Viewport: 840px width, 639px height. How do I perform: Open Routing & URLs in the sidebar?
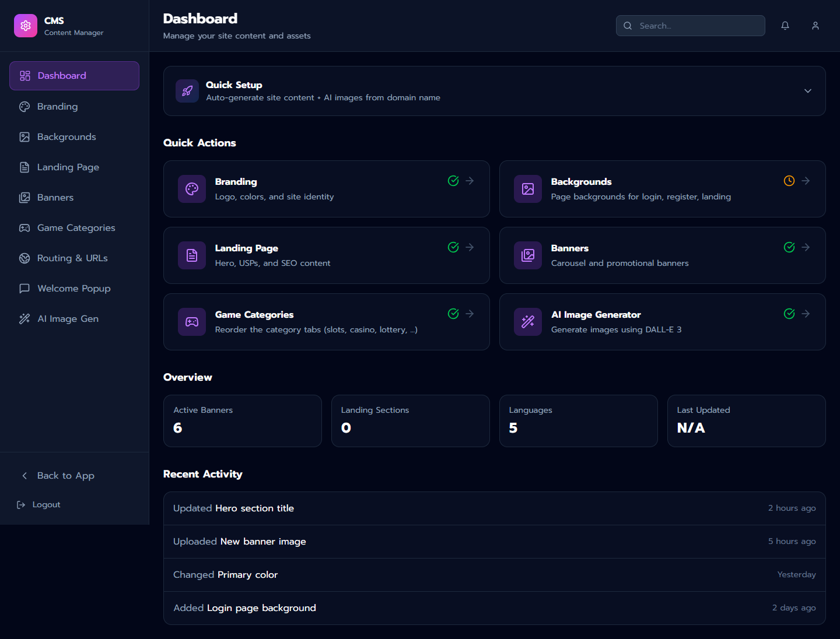tap(74, 258)
